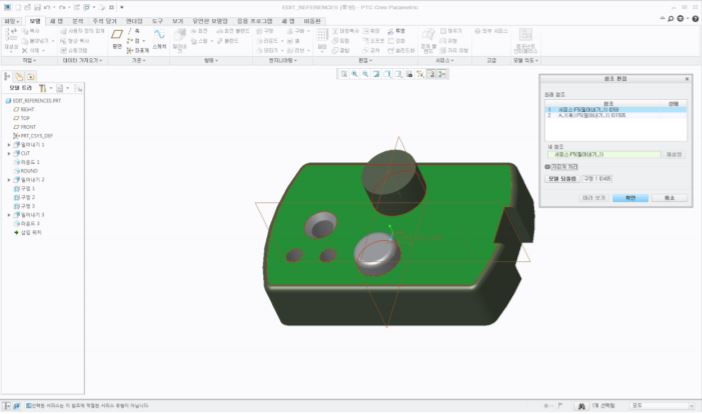This screenshot has height=414, width=702.
Task: Click the Repaint icon in the graphics toolbar
Action: (376, 74)
